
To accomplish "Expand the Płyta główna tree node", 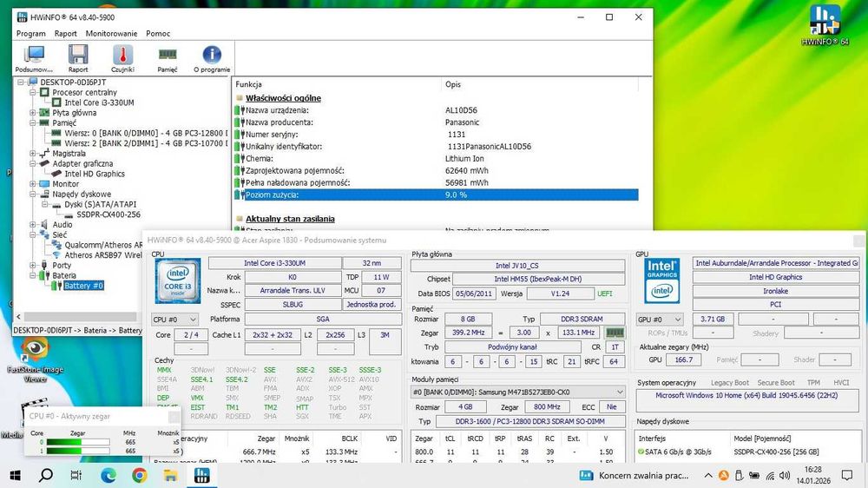I will (x=33, y=112).
